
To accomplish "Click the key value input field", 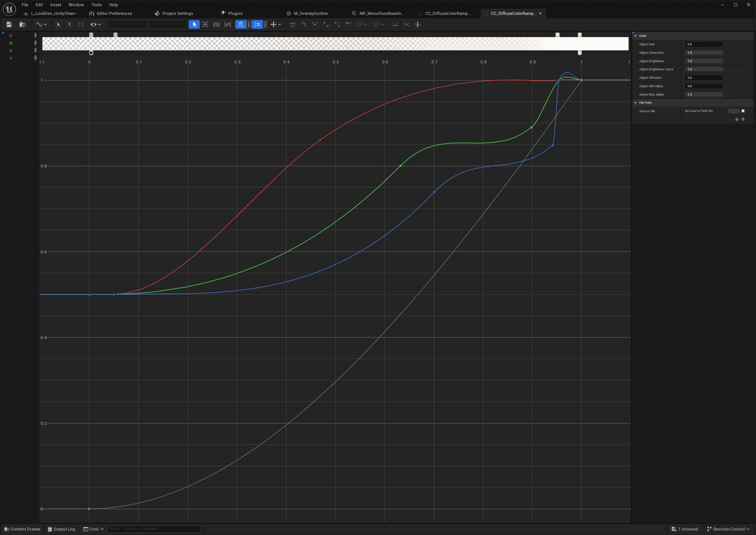I will tap(168, 24).
